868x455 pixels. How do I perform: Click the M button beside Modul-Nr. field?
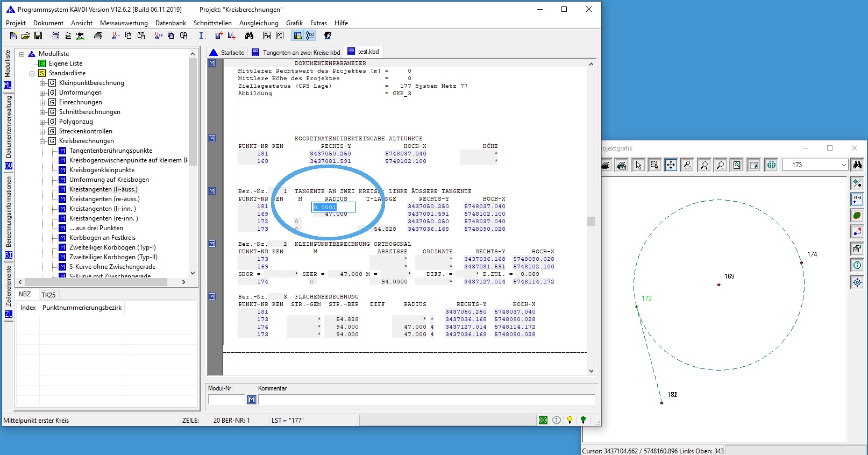coord(251,400)
